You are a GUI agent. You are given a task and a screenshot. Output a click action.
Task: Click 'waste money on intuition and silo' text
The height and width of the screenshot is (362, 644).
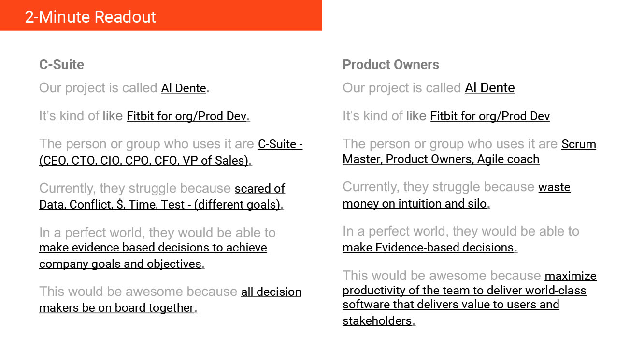pos(457,195)
